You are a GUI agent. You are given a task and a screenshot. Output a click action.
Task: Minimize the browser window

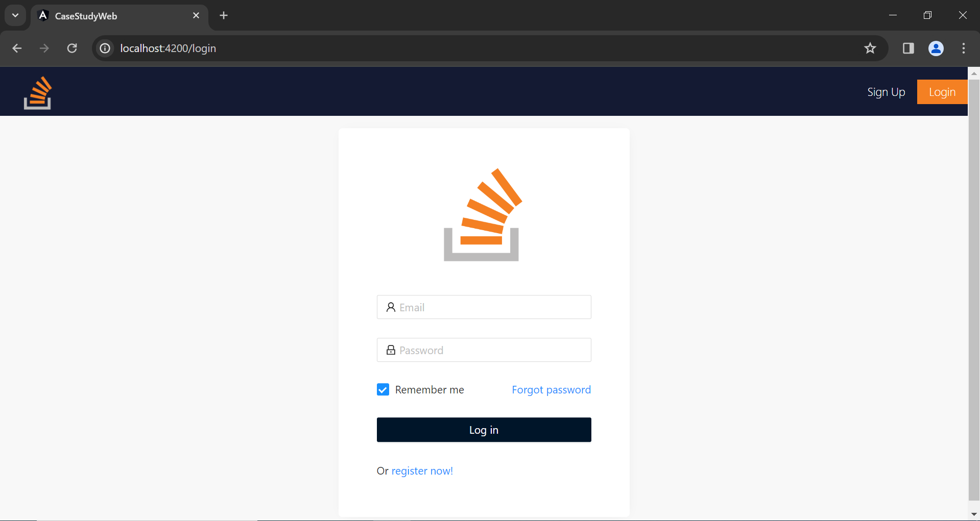(893, 15)
